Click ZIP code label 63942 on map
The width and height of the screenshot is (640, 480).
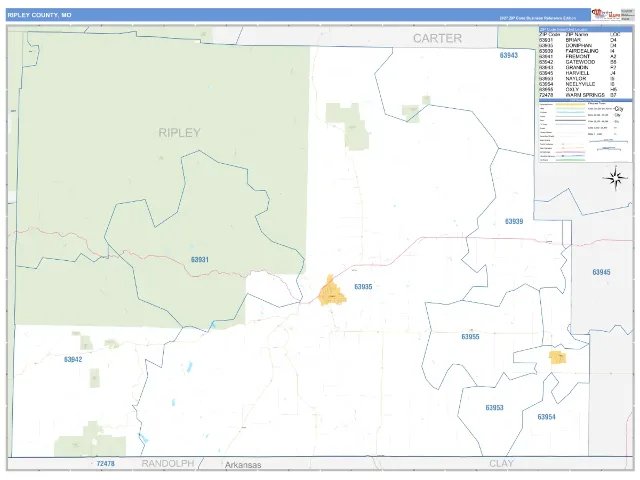click(73, 360)
